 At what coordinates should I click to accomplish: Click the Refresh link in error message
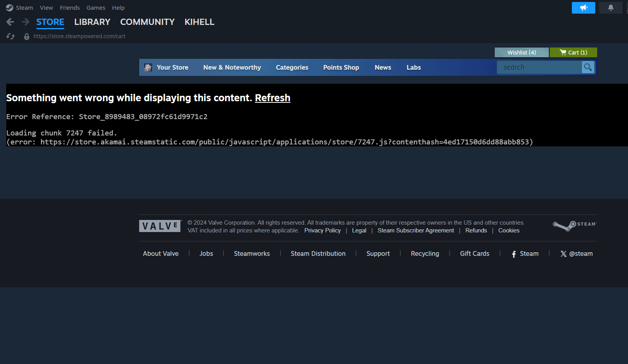(x=272, y=98)
